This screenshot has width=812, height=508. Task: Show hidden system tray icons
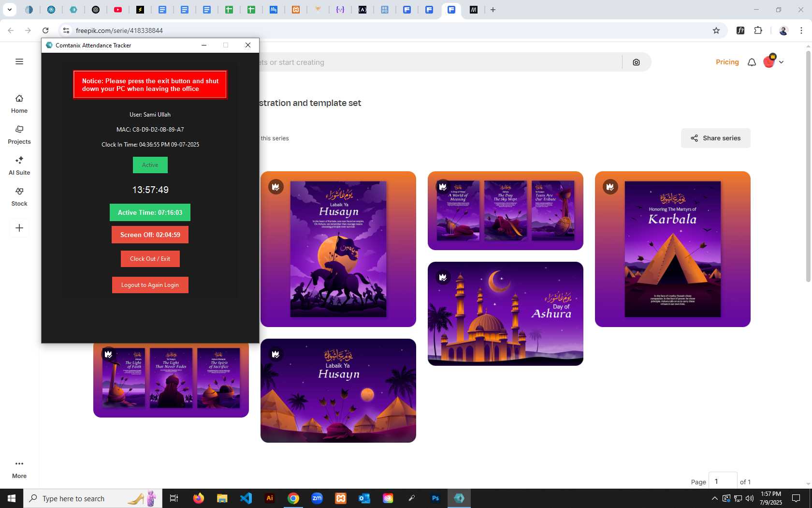(714, 498)
